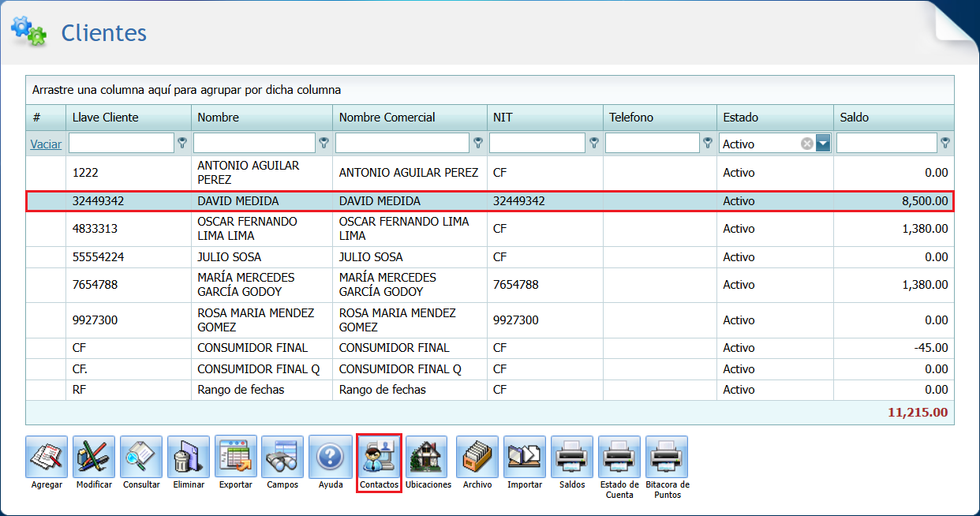Open Contactos for the selected client
The height and width of the screenshot is (516, 980).
coord(379,457)
